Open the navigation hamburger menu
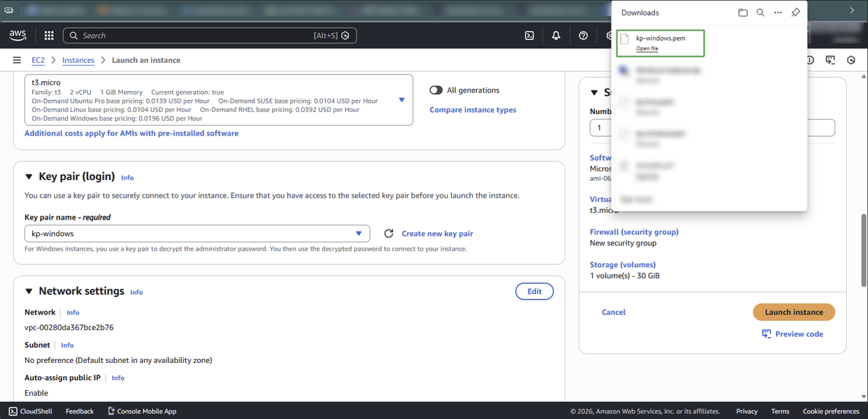Screen dimensions: 868x419 point(17,60)
